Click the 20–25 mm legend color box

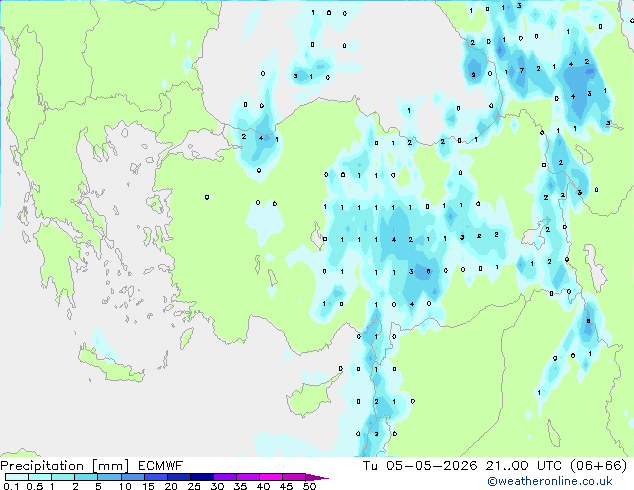179,477
